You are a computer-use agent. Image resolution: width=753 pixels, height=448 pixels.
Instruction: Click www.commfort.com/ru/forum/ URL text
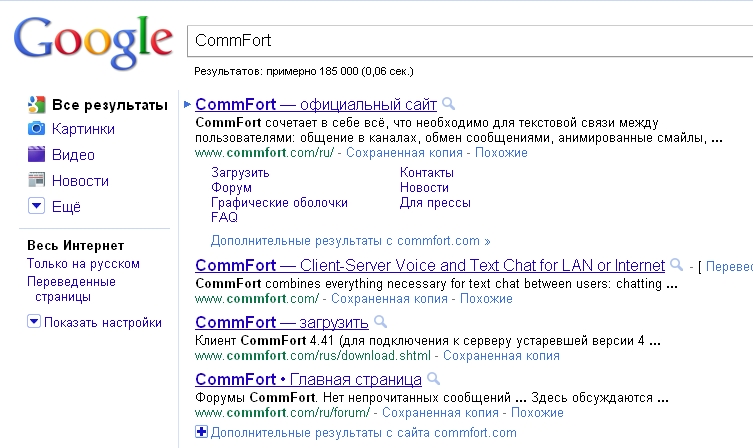(x=282, y=412)
